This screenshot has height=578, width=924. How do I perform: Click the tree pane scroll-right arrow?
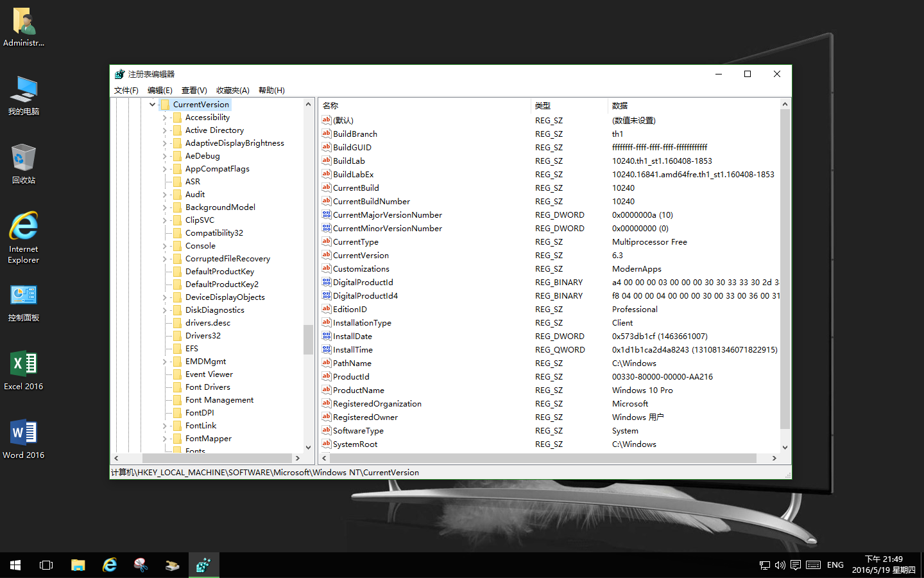[x=297, y=458]
